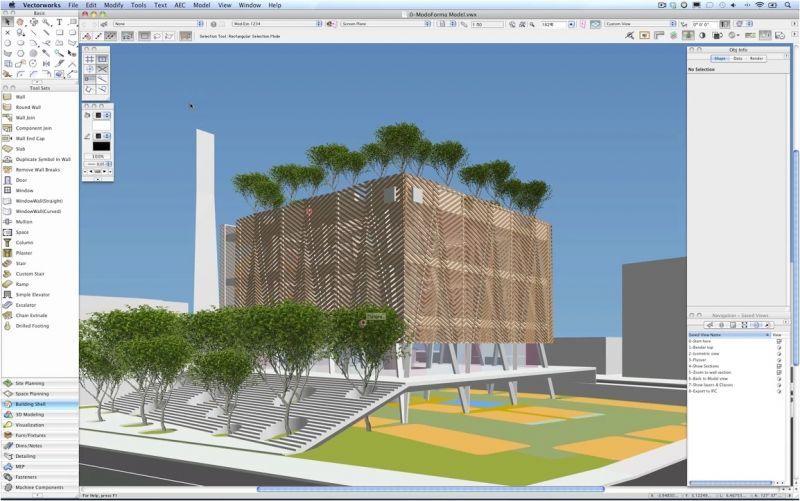This screenshot has height=501, width=800.
Task: Activate the Text tool in Basic palette
Action: (59, 21)
